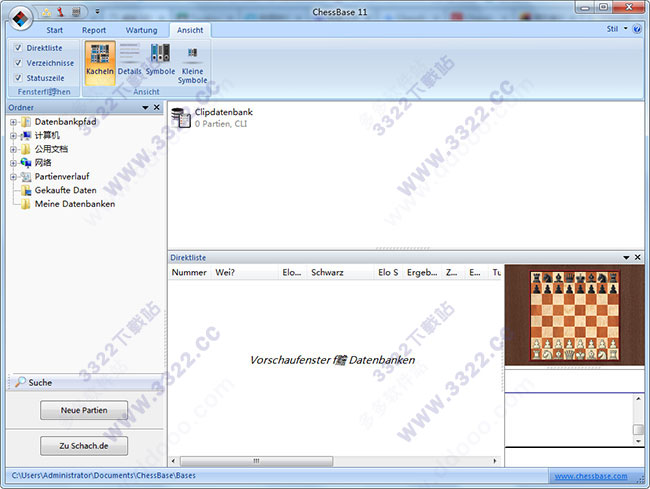This screenshot has width=650, height=489.
Task: Click the Direktliste horizontal scrollbar thumb
Action: 257,461
